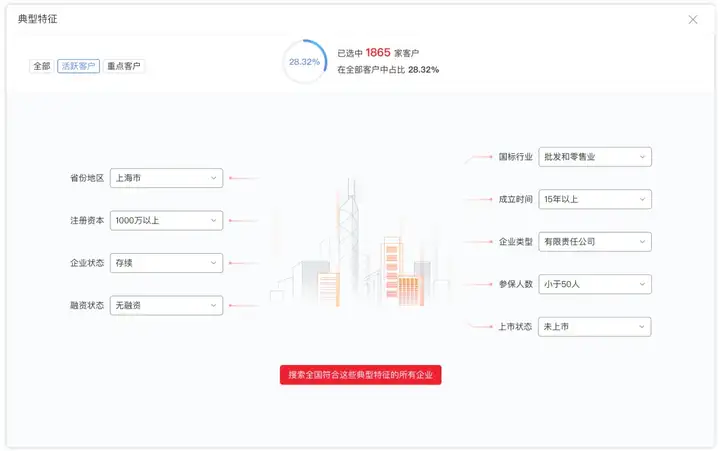Open the 成立时间 dropdown showing 15年以上
The height and width of the screenshot is (451, 720).
coord(595,199)
